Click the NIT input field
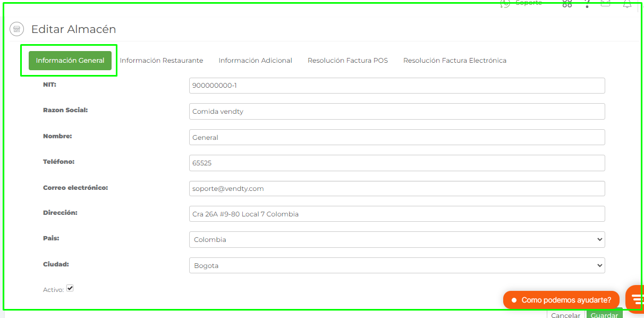The height and width of the screenshot is (318, 644). [397, 86]
